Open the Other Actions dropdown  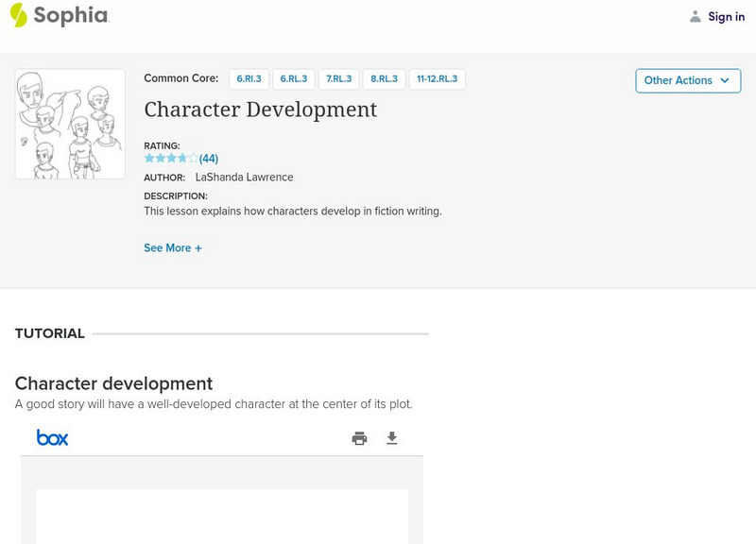pyautogui.click(x=687, y=80)
